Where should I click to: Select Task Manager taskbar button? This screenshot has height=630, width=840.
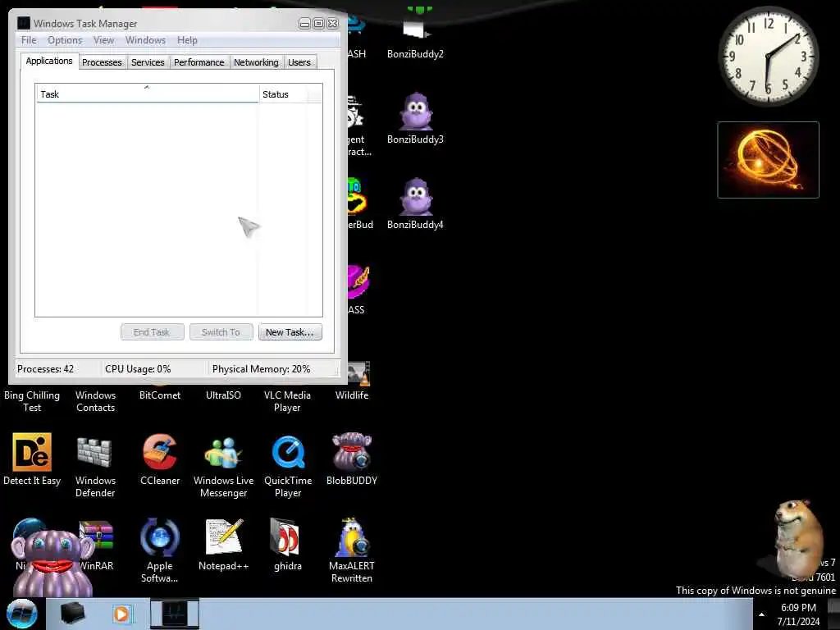pyautogui.click(x=174, y=614)
